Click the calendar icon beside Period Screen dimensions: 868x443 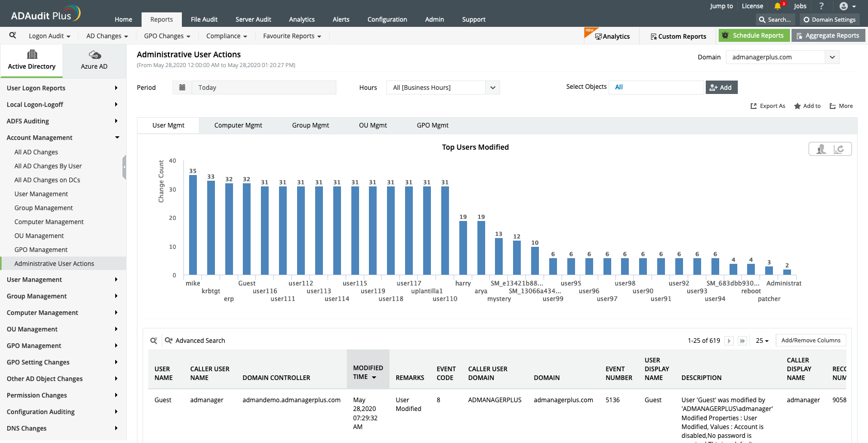(182, 88)
